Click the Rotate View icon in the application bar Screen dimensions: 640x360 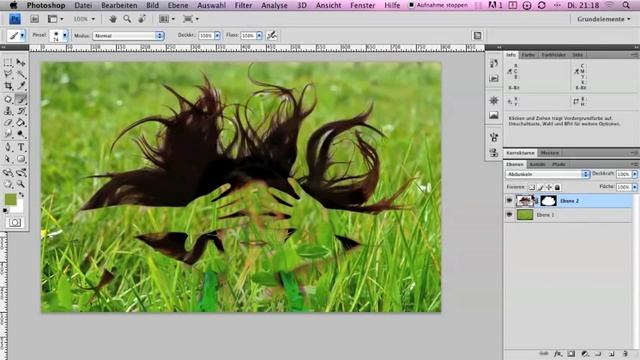142,19
